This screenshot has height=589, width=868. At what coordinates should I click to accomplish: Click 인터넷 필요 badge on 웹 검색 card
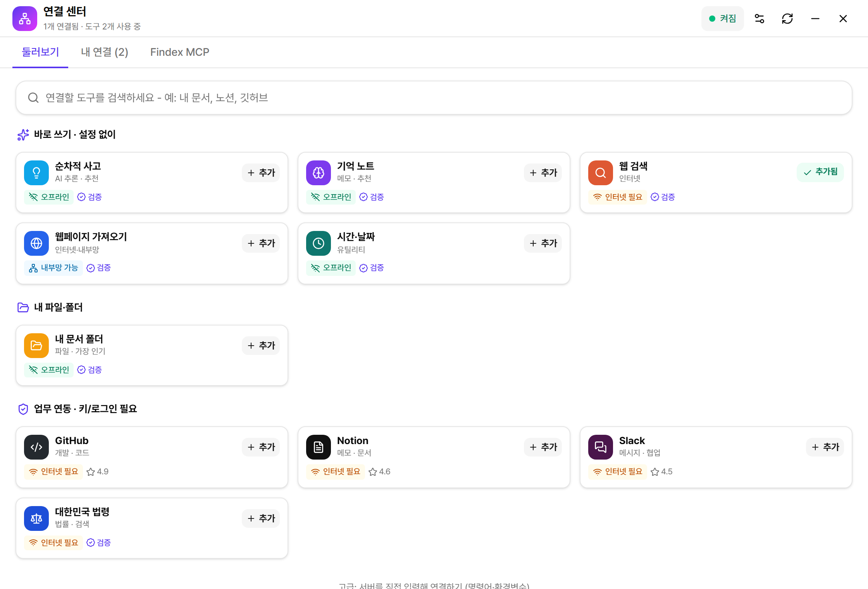pyautogui.click(x=618, y=197)
